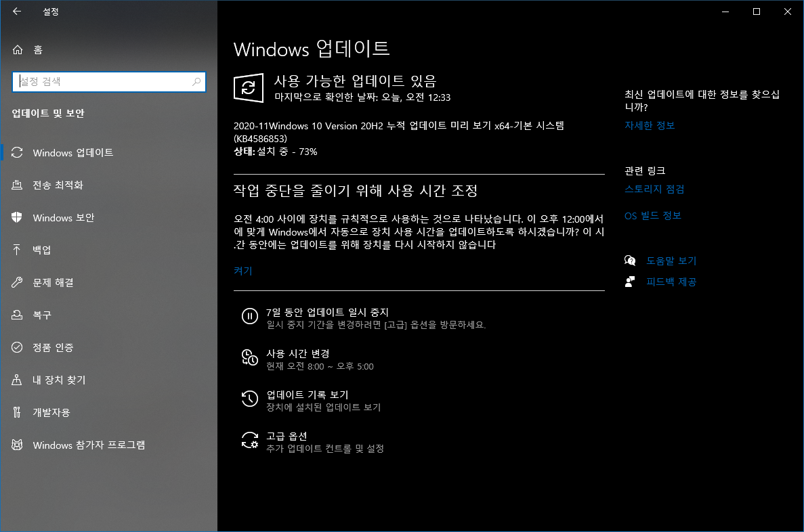
Task: Click the 현재 오전 8:00 ~ 오후 5:00 text
Action: pos(320,366)
